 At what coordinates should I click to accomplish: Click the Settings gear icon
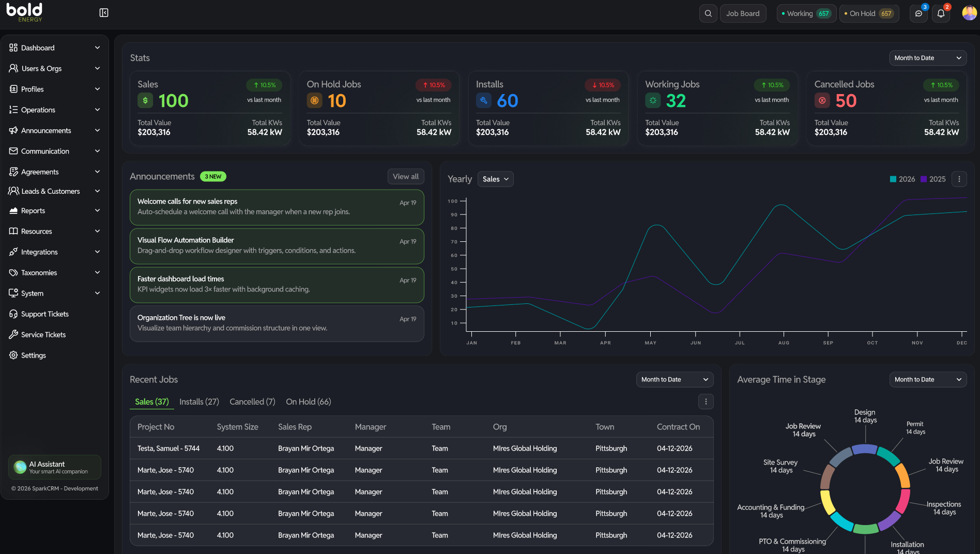(13, 355)
